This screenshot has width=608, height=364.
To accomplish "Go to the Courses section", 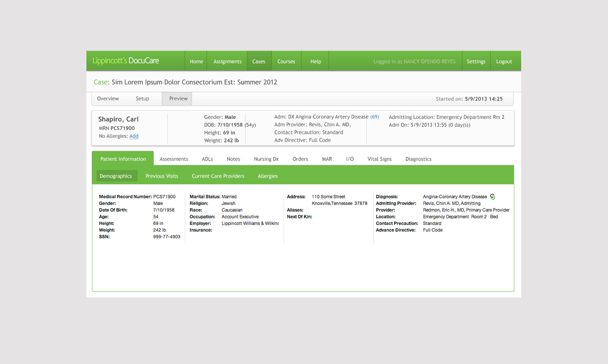I will (x=286, y=61).
